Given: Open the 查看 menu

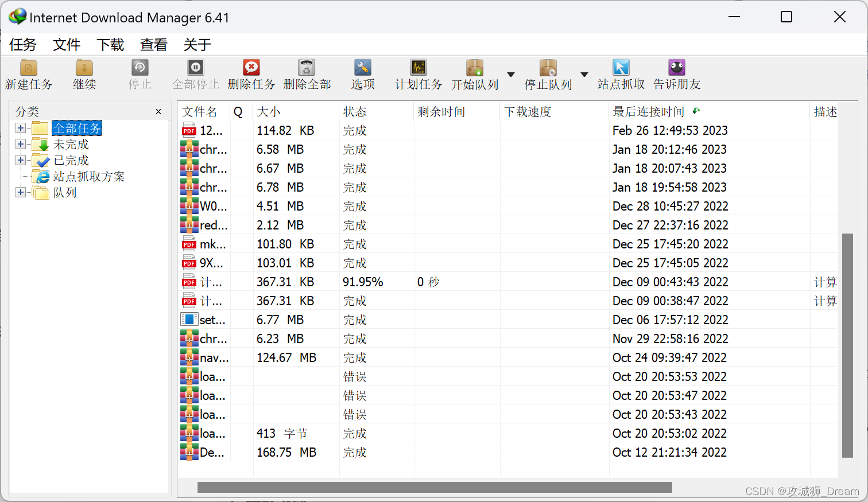Looking at the screenshot, I should click(154, 45).
